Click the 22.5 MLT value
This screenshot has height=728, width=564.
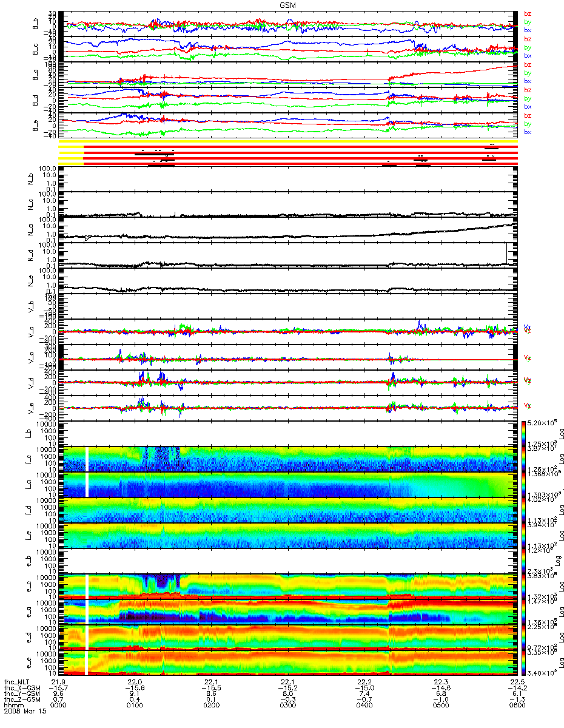tap(517, 682)
